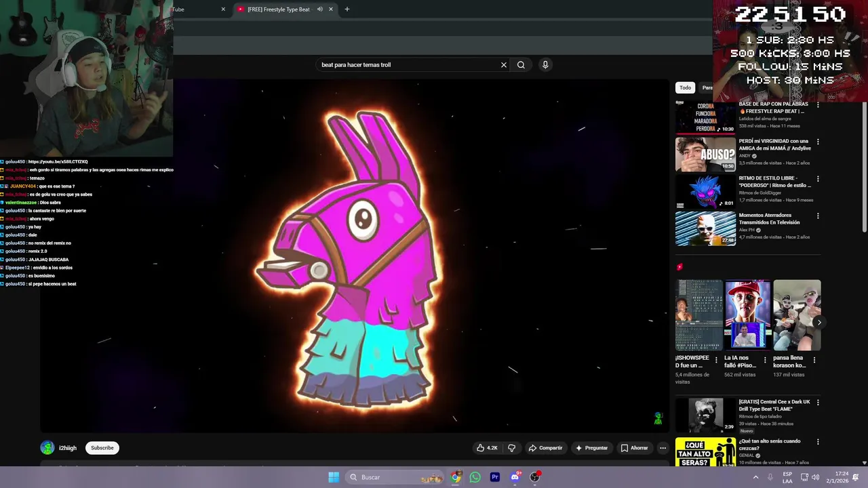Click the Compartir share button

(545, 448)
